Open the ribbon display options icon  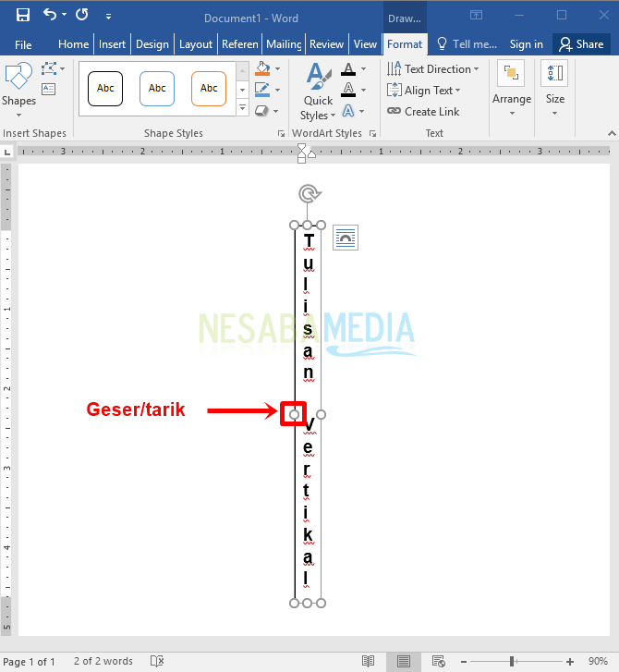click(476, 15)
